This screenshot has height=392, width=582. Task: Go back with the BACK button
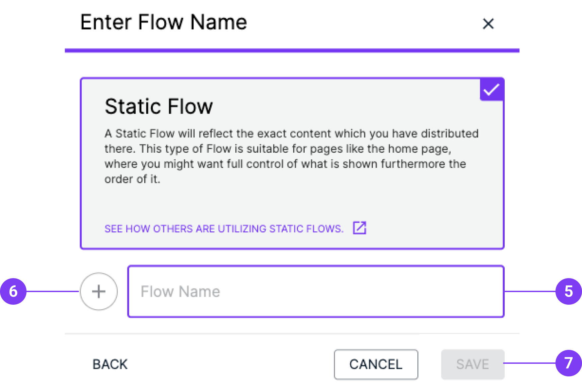coord(110,364)
